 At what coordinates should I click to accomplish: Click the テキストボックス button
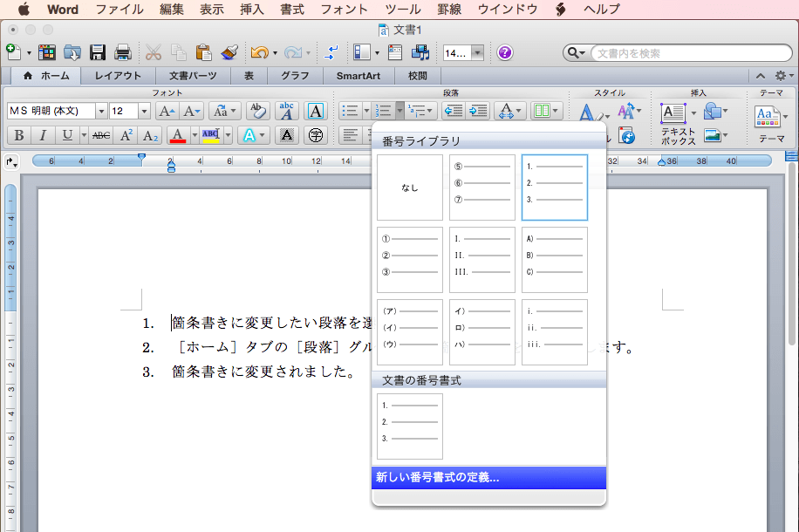[678, 125]
